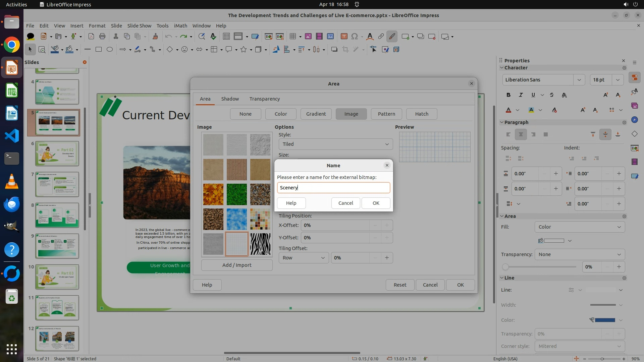Select the Rectangle shape tool
Viewport: 644px width, 362px height.
(x=98, y=50)
